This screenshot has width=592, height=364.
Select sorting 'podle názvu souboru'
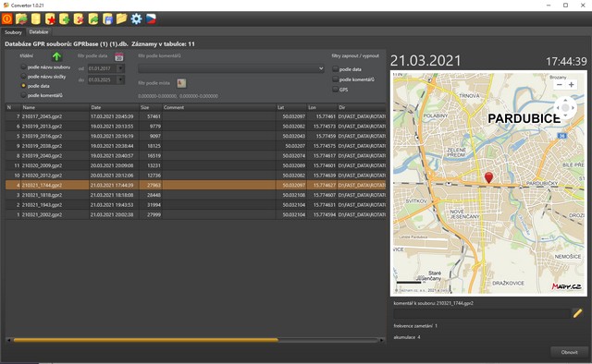(45, 67)
